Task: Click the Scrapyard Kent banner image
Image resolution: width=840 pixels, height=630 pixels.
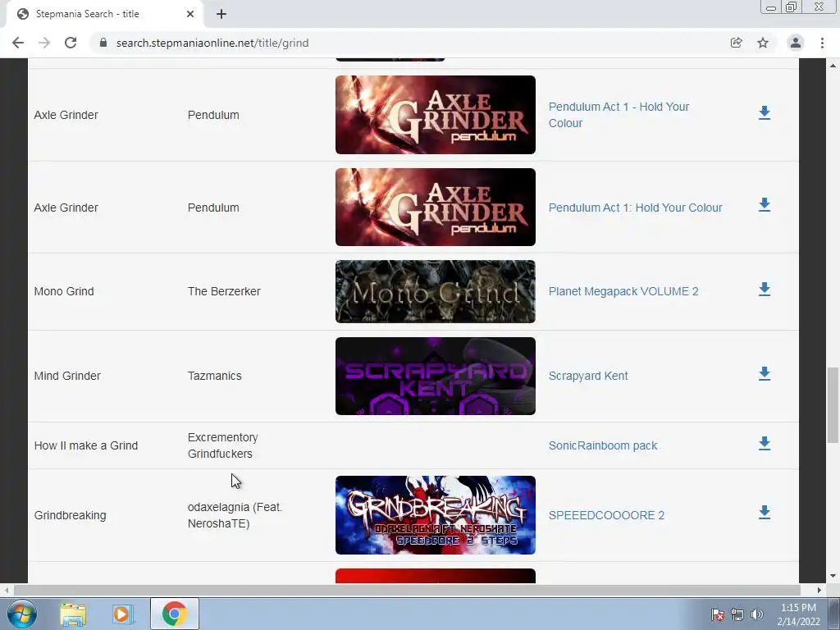Action: (x=436, y=376)
